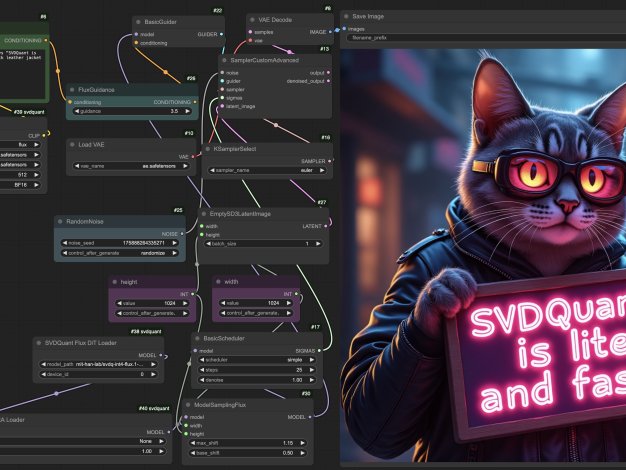Open control_after_generate dropdown in RandomNoise
Screen dimensions: 626x470
point(119,253)
